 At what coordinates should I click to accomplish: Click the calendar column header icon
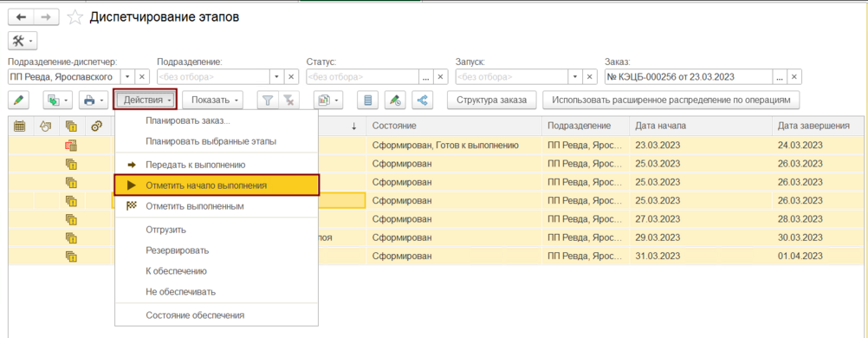coord(19,127)
